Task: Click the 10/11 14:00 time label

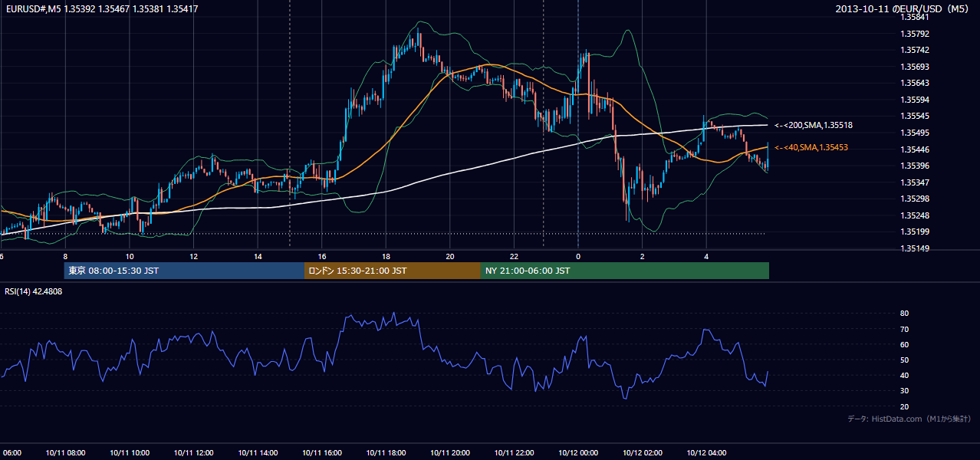Action: [x=258, y=453]
